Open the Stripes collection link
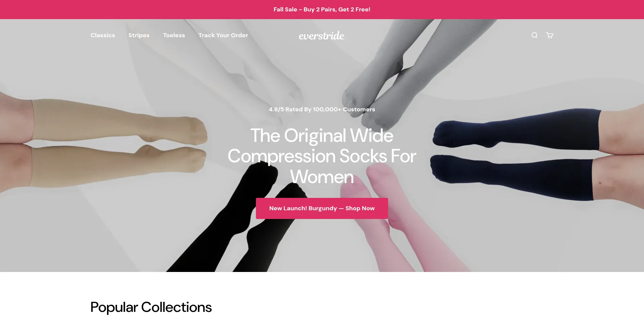 (x=139, y=35)
